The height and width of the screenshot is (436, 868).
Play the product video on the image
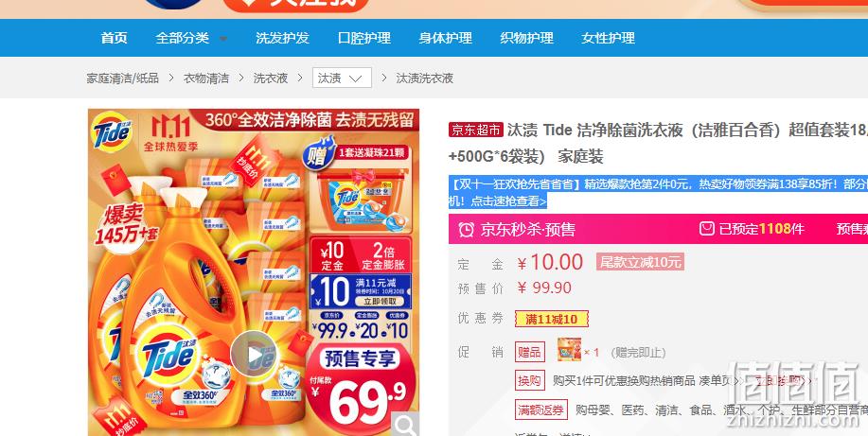pyautogui.click(x=254, y=354)
